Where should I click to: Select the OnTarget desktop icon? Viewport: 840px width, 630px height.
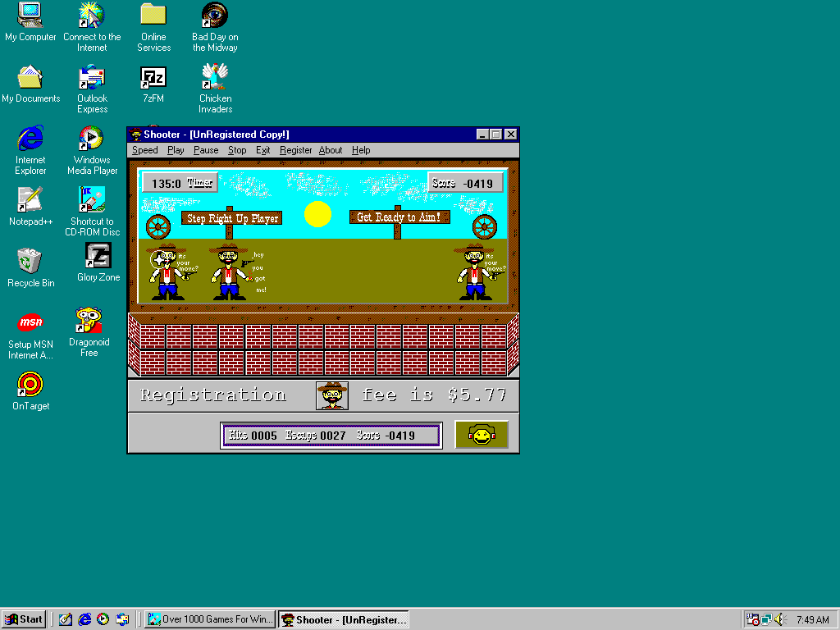(x=30, y=384)
